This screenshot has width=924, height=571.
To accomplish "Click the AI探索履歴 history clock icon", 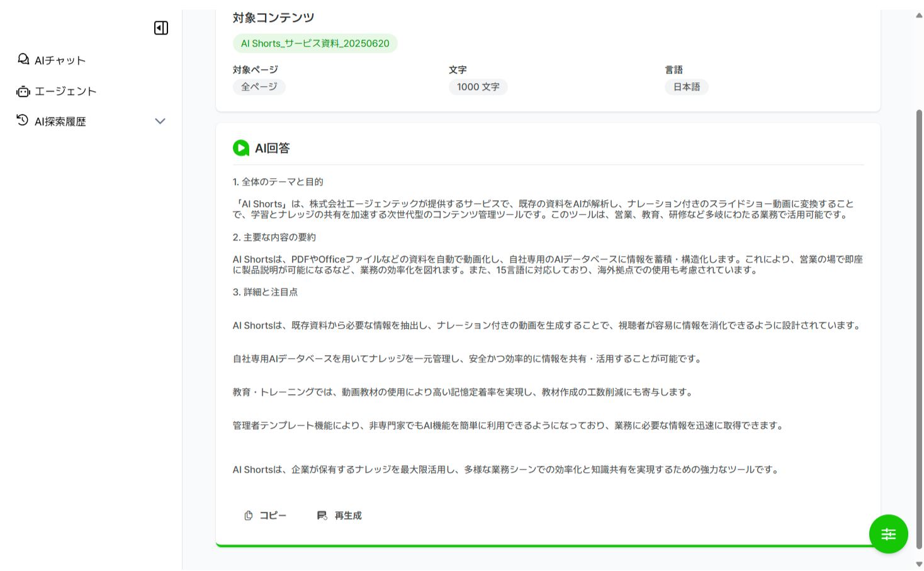I will (x=23, y=120).
